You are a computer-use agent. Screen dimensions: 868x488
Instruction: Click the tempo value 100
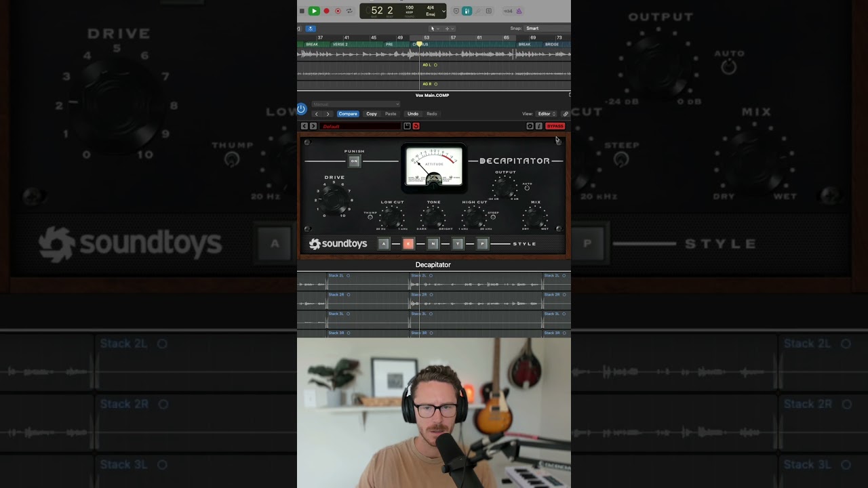(410, 8)
